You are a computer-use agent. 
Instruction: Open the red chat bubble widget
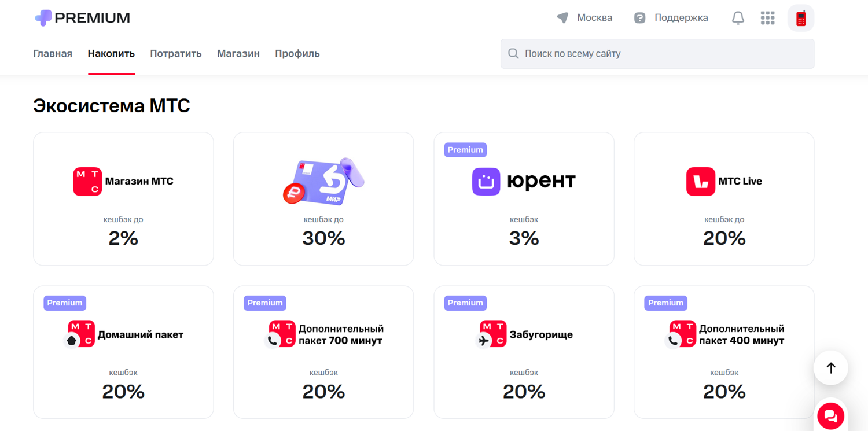831,415
